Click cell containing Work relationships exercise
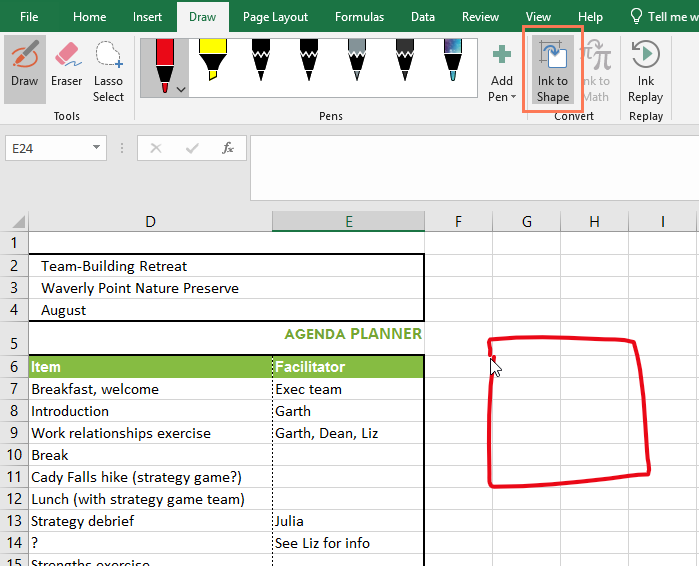This screenshot has height=566, width=699. click(x=151, y=433)
